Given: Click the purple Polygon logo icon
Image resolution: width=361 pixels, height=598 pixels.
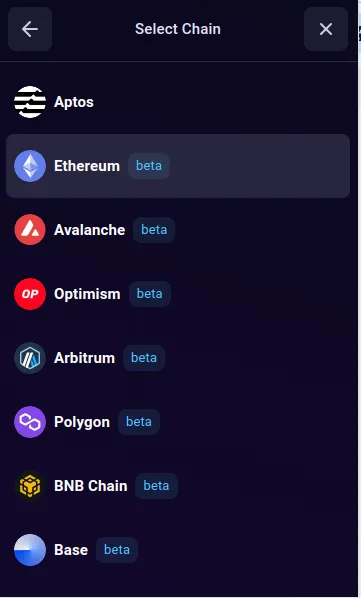Looking at the screenshot, I should pyautogui.click(x=30, y=422).
